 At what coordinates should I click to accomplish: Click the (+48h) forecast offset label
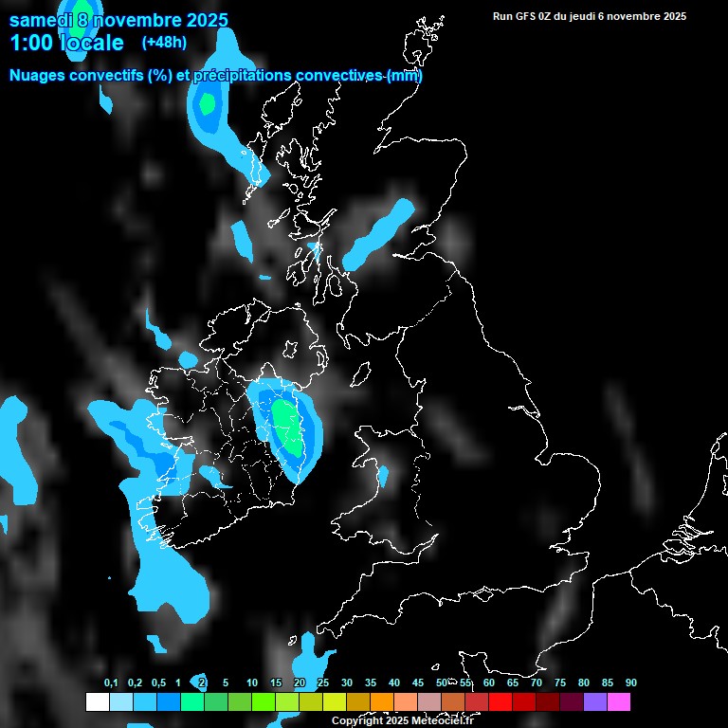click(x=164, y=43)
